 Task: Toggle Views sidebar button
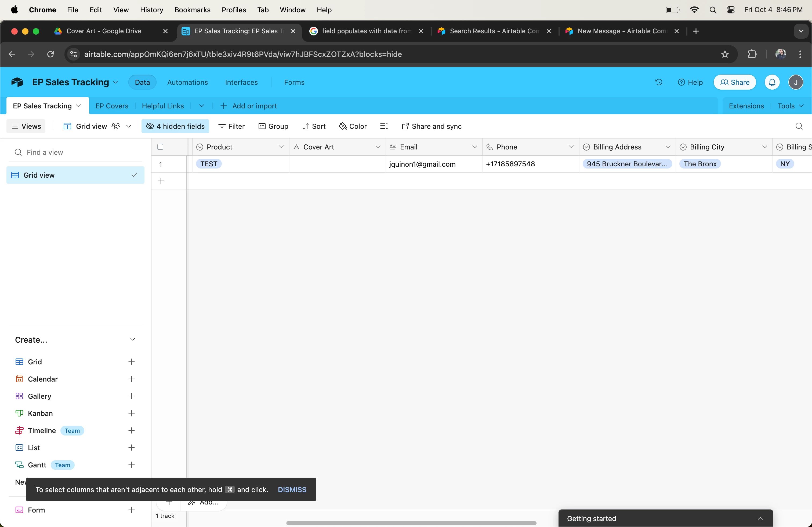26,126
